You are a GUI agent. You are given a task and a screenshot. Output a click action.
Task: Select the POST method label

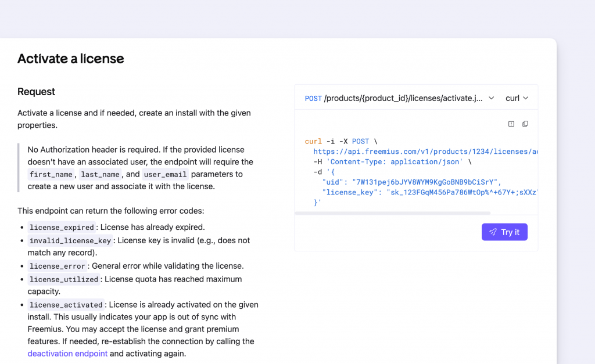[313, 98]
